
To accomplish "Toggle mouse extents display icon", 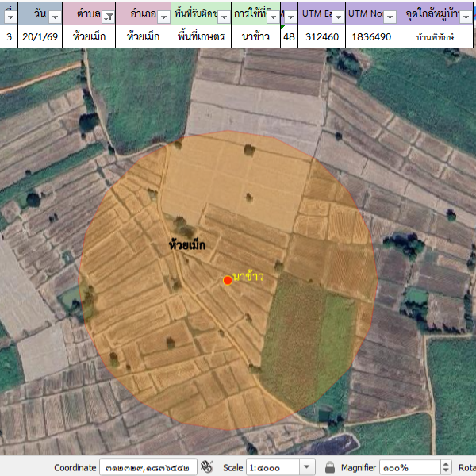I will [x=207, y=467].
